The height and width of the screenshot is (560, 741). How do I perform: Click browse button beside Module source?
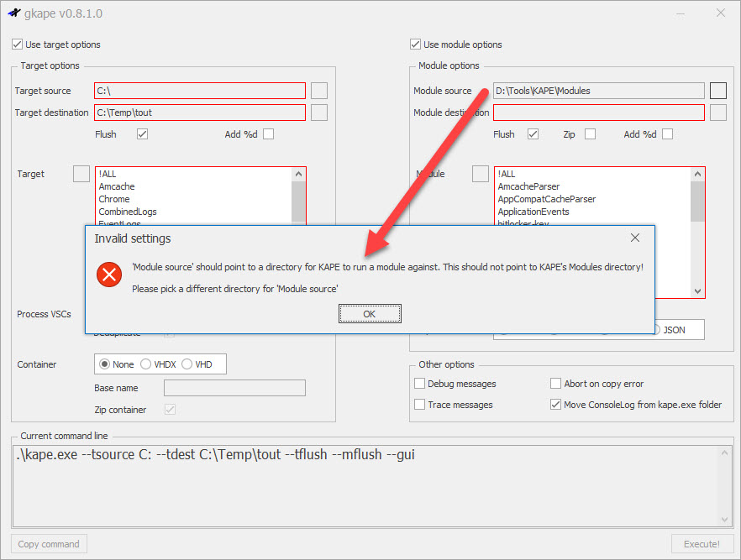pyautogui.click(x=717, y=91)
